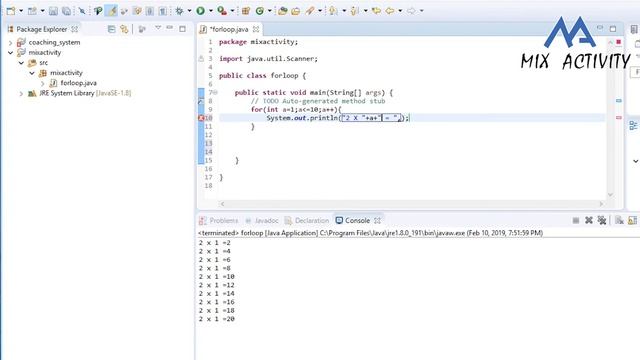The height and width of the screenshot is (360, 640).
Task: Open the external tools dropdown arrow
Action: [x=232, y=11]
